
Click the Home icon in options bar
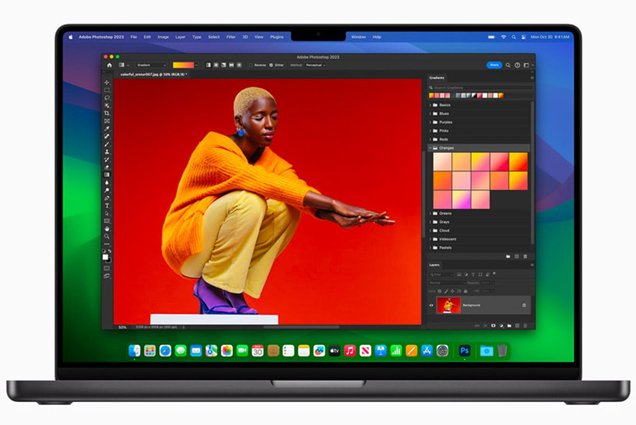point(109,65)
